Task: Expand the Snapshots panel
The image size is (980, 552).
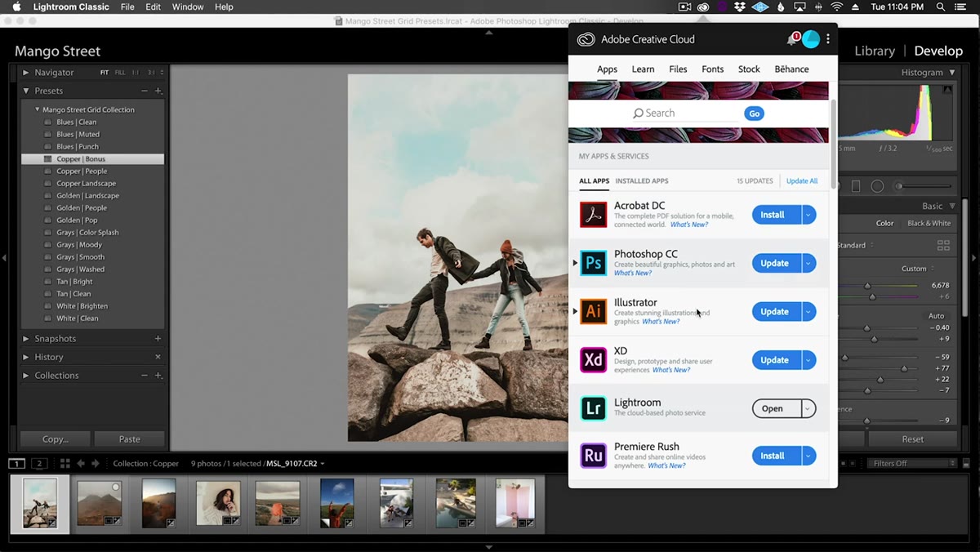Action: (x=26, y=338)
